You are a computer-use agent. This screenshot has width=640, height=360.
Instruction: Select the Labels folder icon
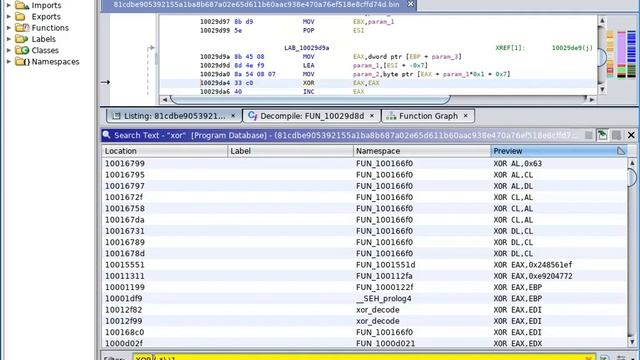pyautogui.click(x=22, y=39)
